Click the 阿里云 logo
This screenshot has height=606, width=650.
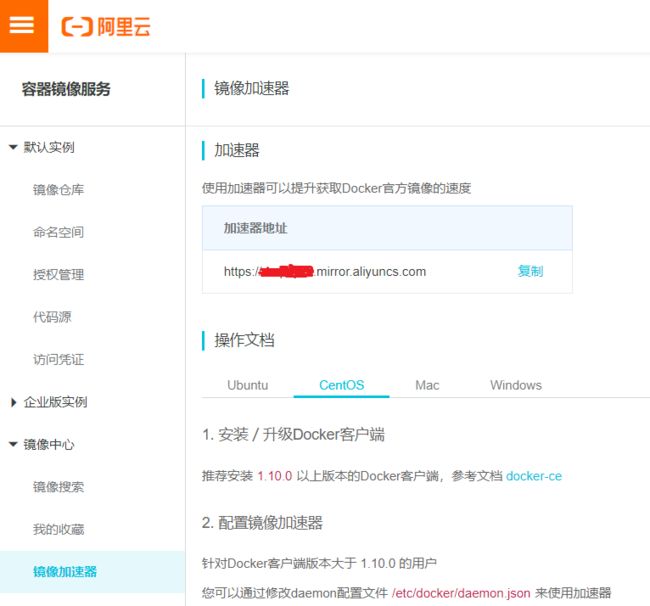point(106,27)
